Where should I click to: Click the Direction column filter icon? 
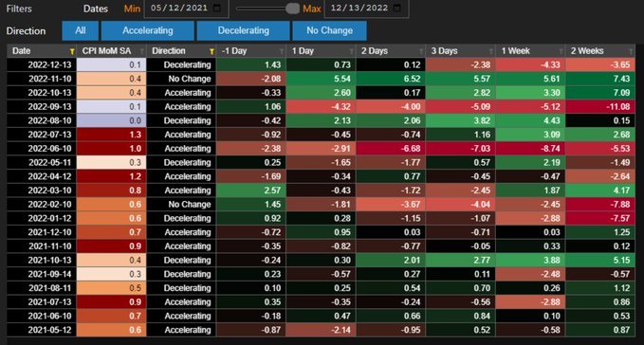click(x=212, y=51)
